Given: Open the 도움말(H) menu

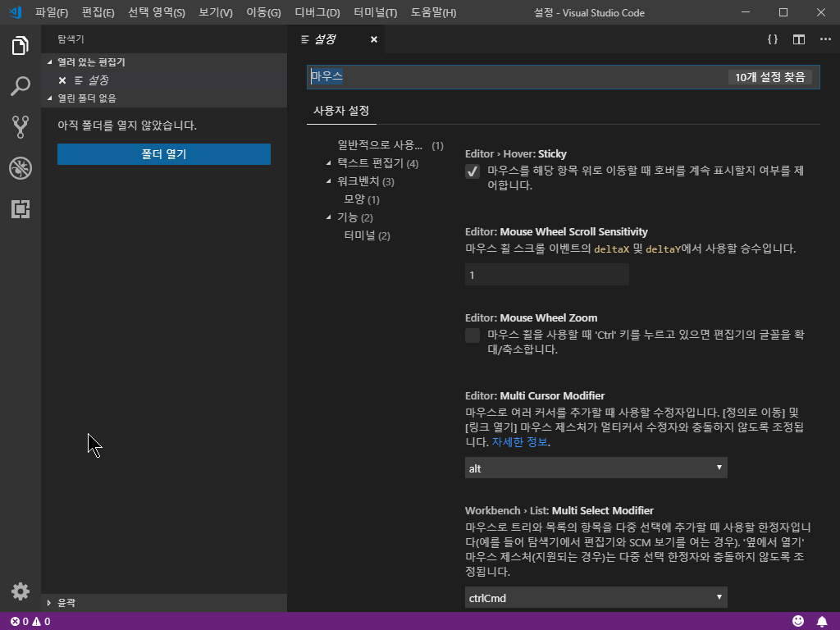Looking at the screenshot, I should (433, 12).
